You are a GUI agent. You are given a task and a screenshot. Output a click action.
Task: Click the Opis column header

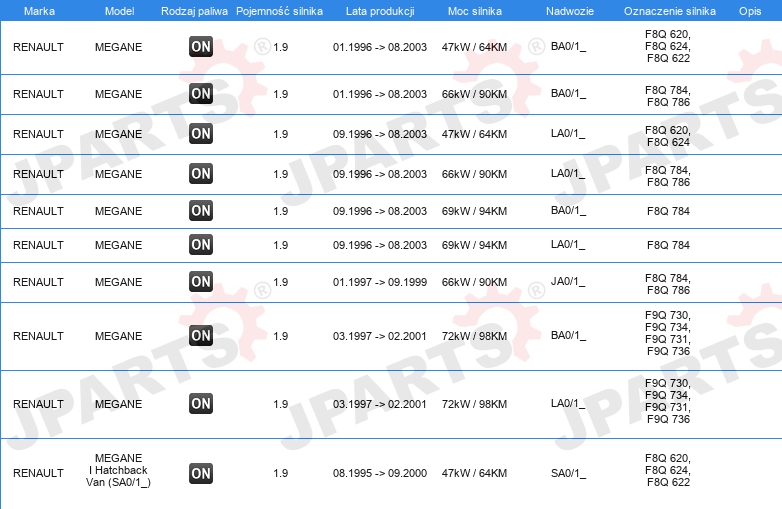point(750,11)
